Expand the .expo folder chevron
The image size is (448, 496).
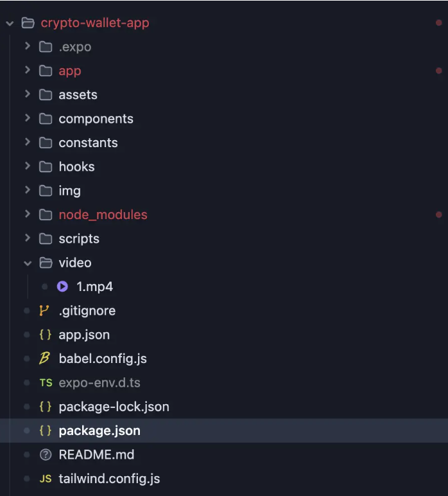[x=28, y=46]
